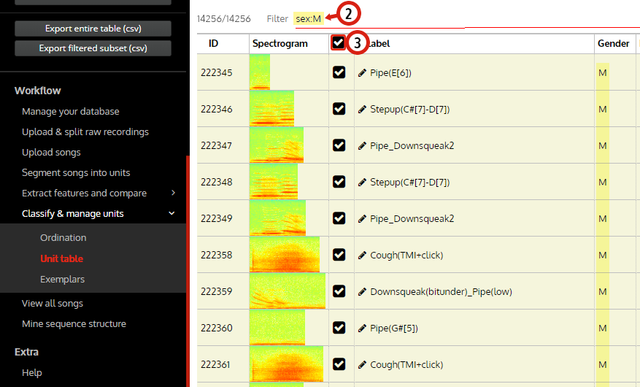This screenshot has width=640, height=387.
Task: Click the ID cell 222345
Action: pos(216,73)
